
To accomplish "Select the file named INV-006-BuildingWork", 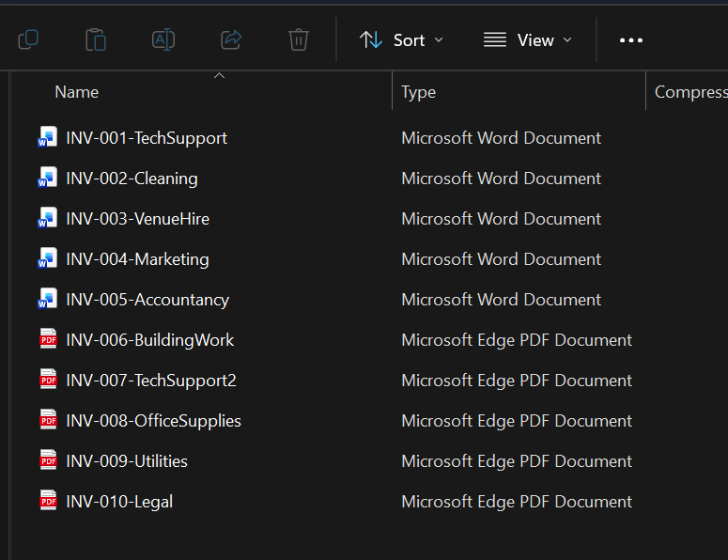I will point(150,340).
